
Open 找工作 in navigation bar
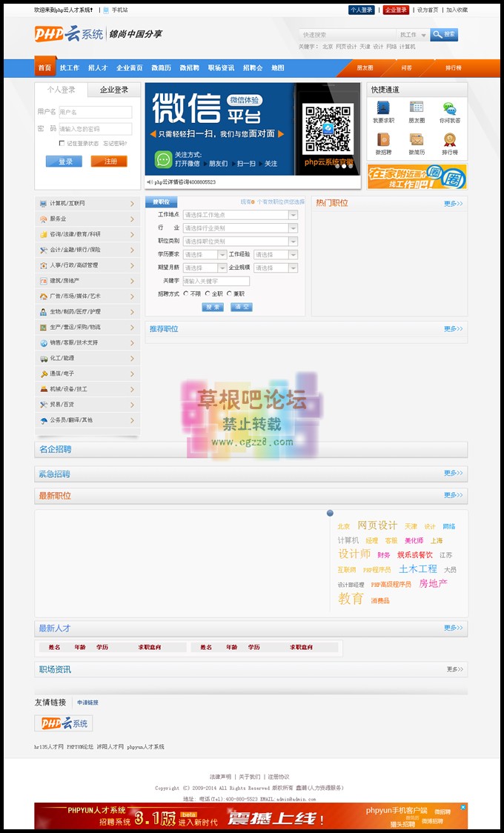(x=70, y=67)
